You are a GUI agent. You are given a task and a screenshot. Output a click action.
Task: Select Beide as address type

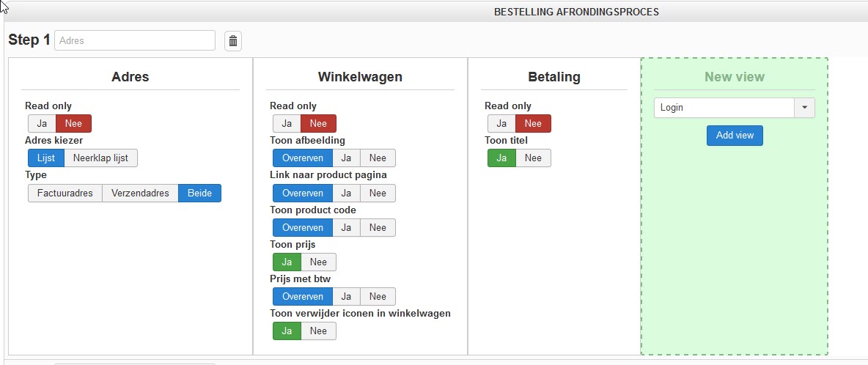199,193
